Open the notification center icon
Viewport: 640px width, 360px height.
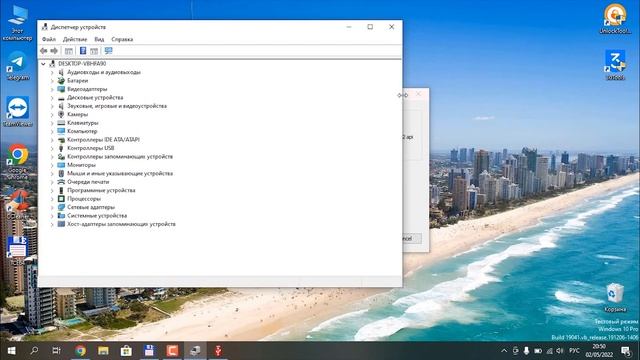(626, 351)
